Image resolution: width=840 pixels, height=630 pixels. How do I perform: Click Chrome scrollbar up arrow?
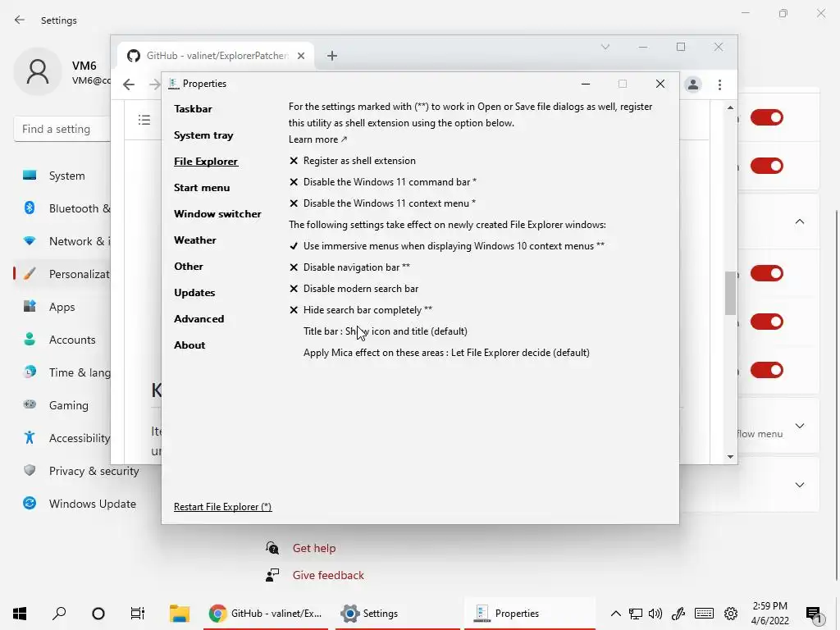730,107
